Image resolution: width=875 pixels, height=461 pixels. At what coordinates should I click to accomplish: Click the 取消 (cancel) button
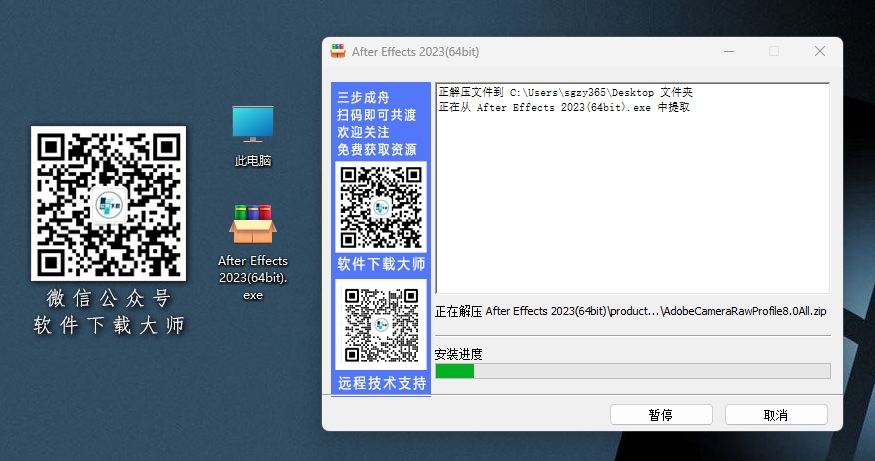776,415
